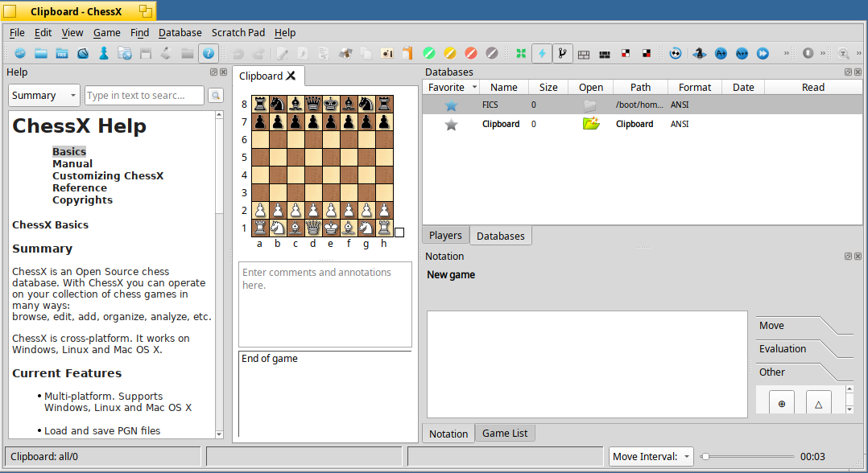The width and height of the screenshot is (868, 473).
Task: Expand hidden toolbar items at far right edge
Action: (x=858, y=53)
